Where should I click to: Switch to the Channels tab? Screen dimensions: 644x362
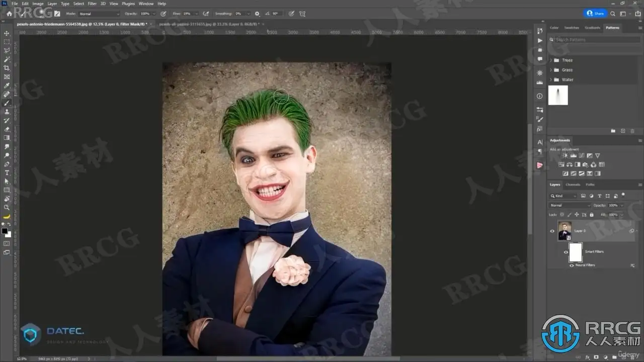pyautogui.click(x=573, y=185)
